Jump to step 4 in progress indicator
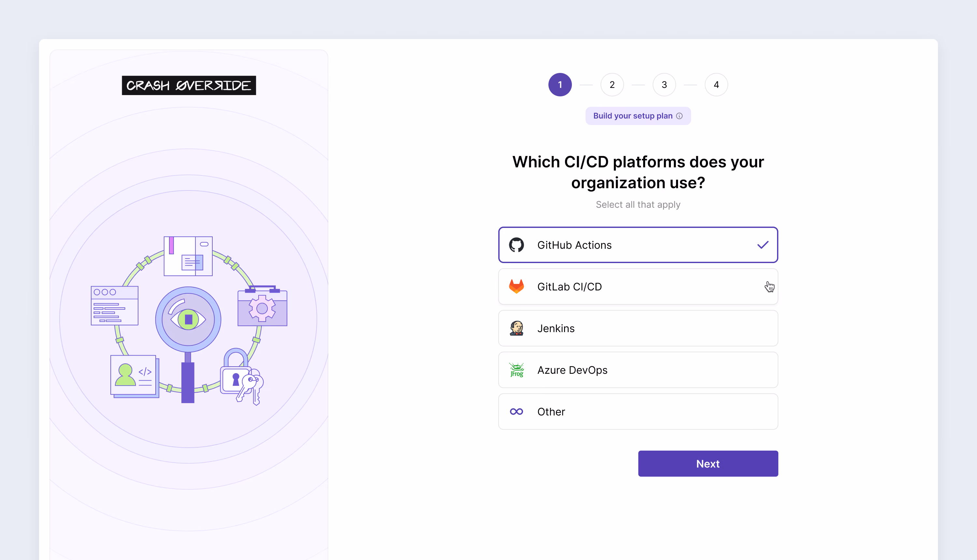The height and width of the screenshot is (560, 977). coord(716,85)
